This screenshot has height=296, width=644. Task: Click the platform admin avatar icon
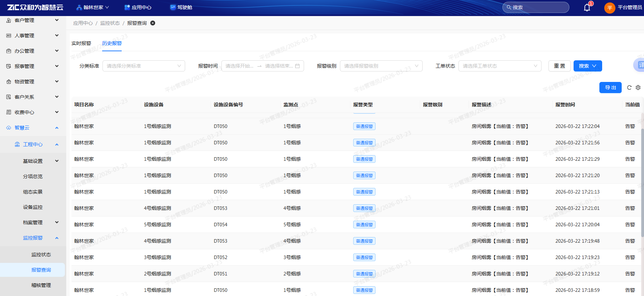click(609, 8)
